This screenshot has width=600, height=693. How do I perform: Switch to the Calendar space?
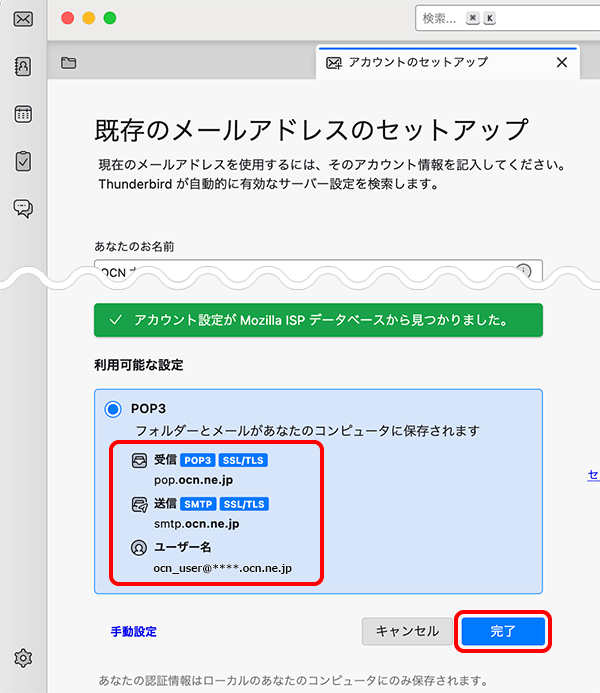(23, 114)
